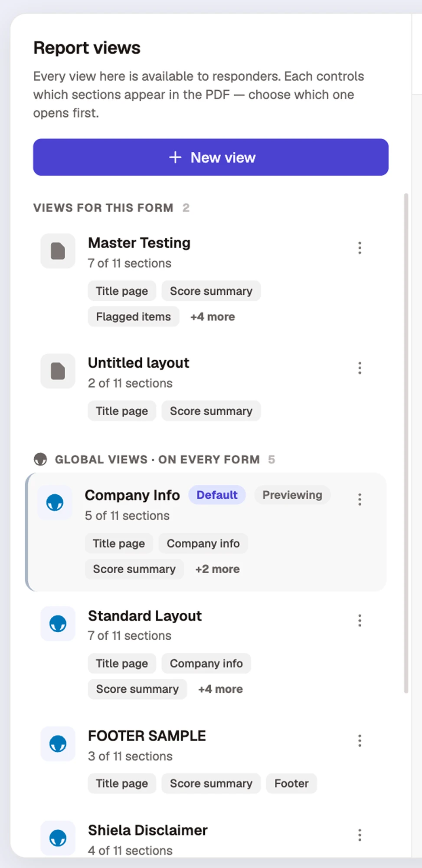Click Title page tag in Company Info
Screen dimensions: 422x868
click(119, 543)
